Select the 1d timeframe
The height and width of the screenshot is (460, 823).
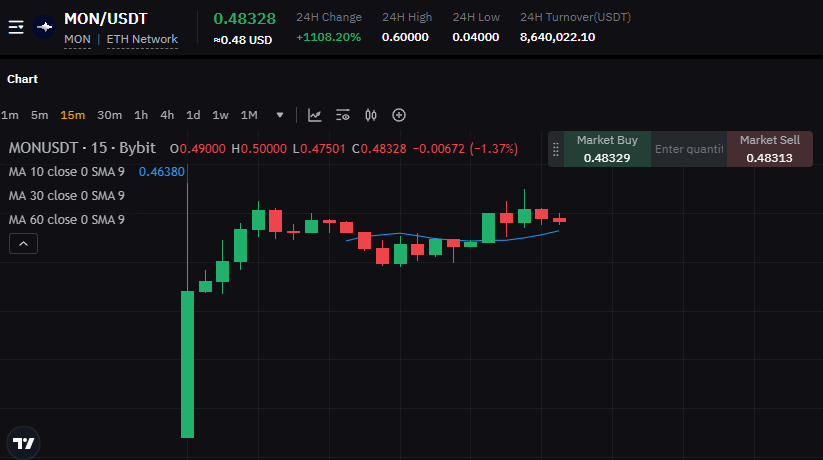[193, 115]
